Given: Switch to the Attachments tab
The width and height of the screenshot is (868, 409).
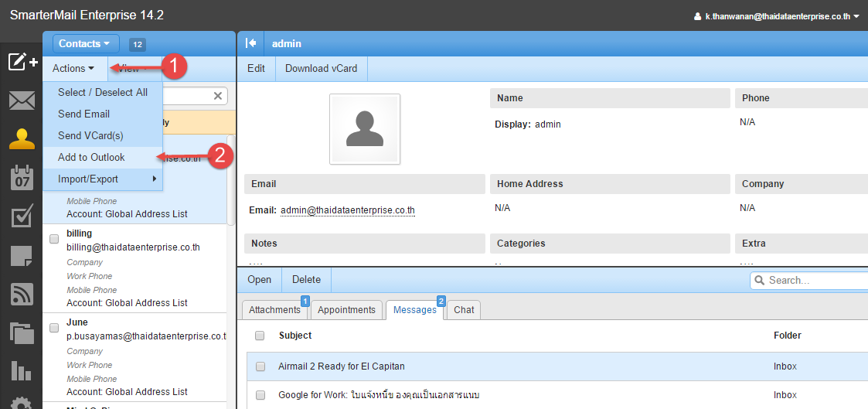Looking at the screenshot, I should 274,310.
